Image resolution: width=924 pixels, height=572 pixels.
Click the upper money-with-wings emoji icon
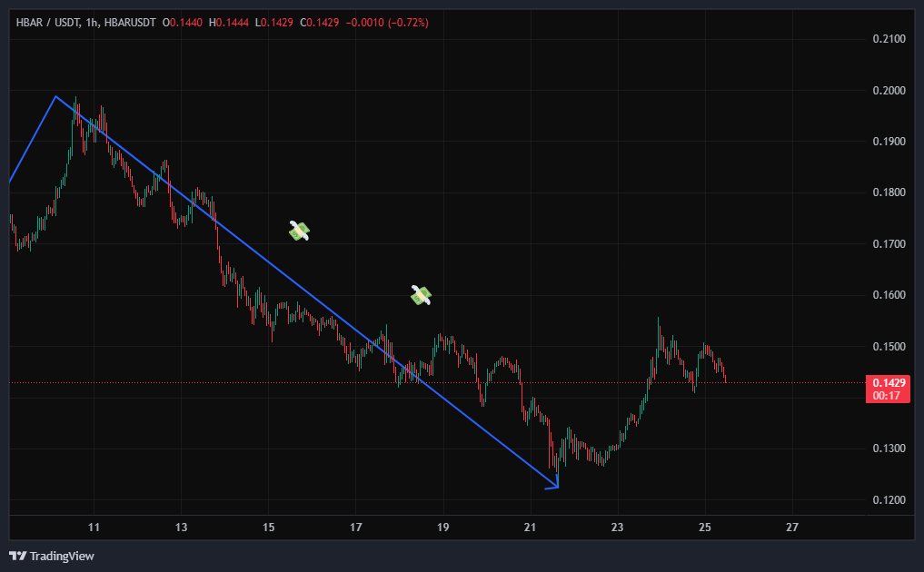coord(299,232)
